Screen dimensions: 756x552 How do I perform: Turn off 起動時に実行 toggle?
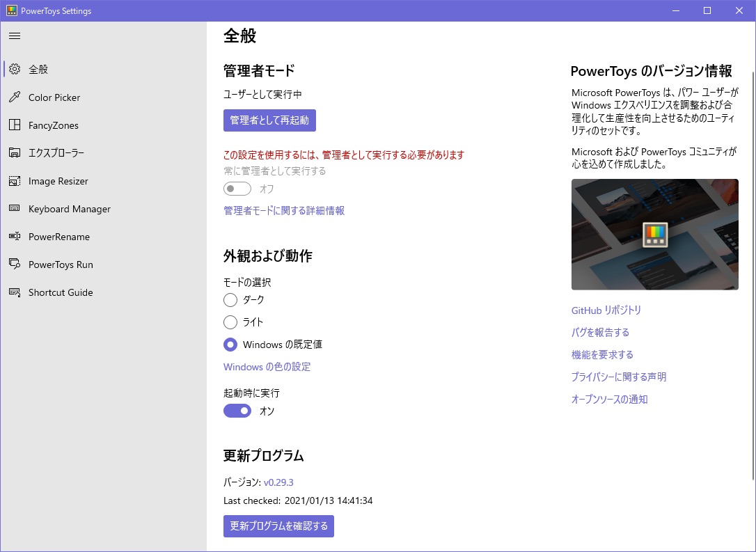point(237,411)
